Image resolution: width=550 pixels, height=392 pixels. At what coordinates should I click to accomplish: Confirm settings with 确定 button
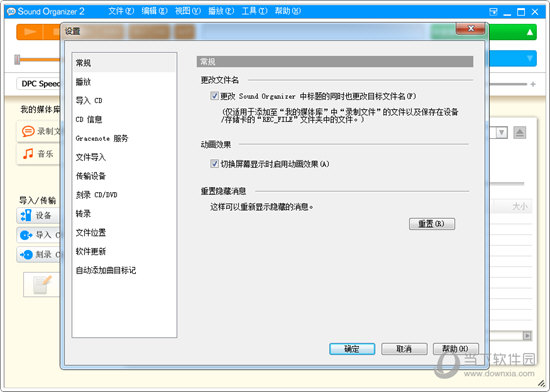tap(352, 349)
